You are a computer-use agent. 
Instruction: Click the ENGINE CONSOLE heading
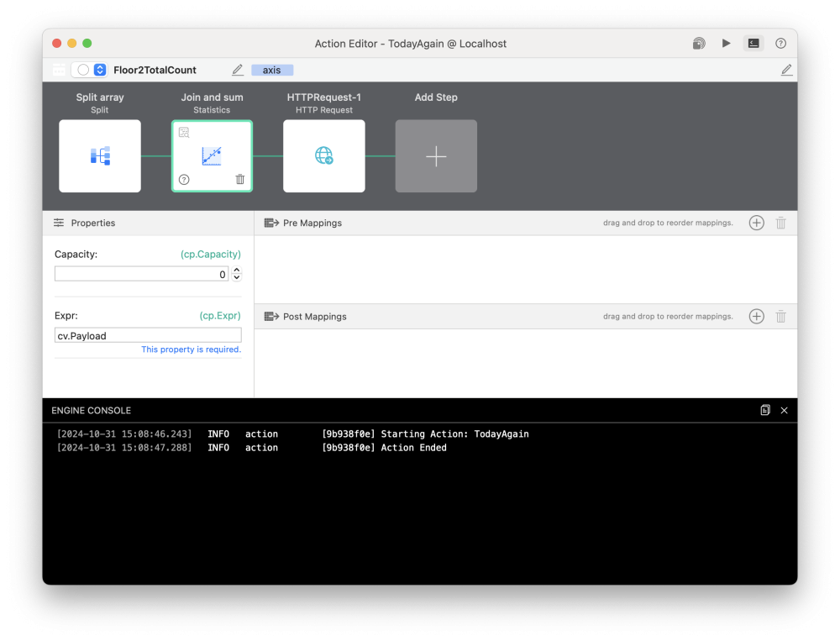click(91, 411)
